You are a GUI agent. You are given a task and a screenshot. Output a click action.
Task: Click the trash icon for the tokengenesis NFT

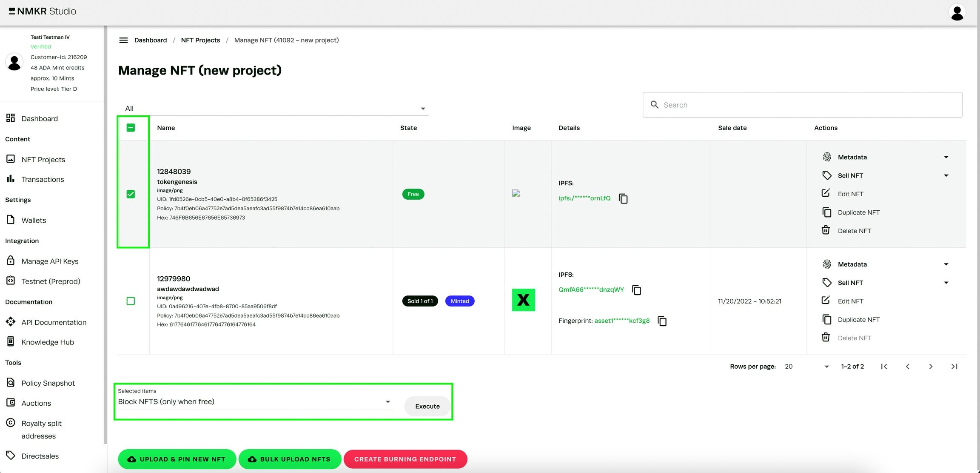point(826,230)
